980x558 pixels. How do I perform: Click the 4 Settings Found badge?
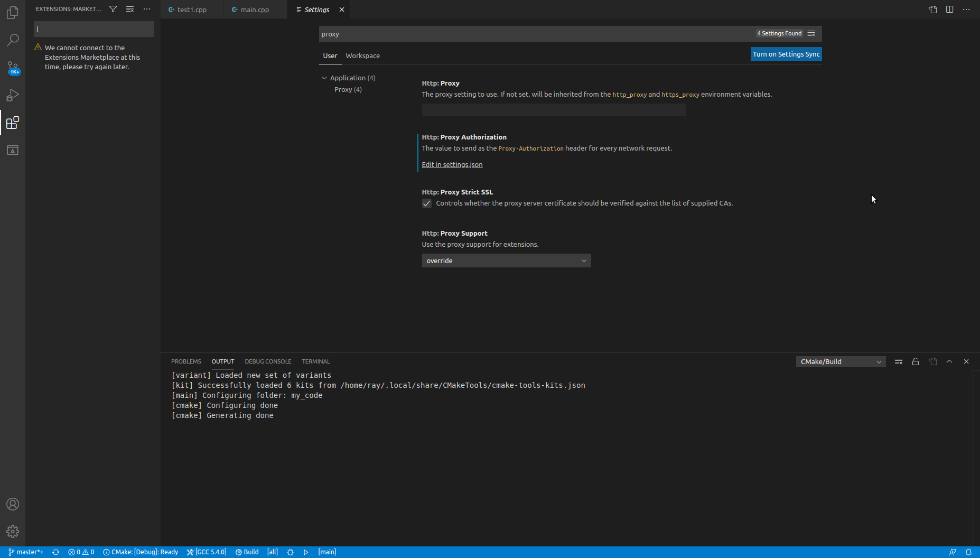click(779, 33)
